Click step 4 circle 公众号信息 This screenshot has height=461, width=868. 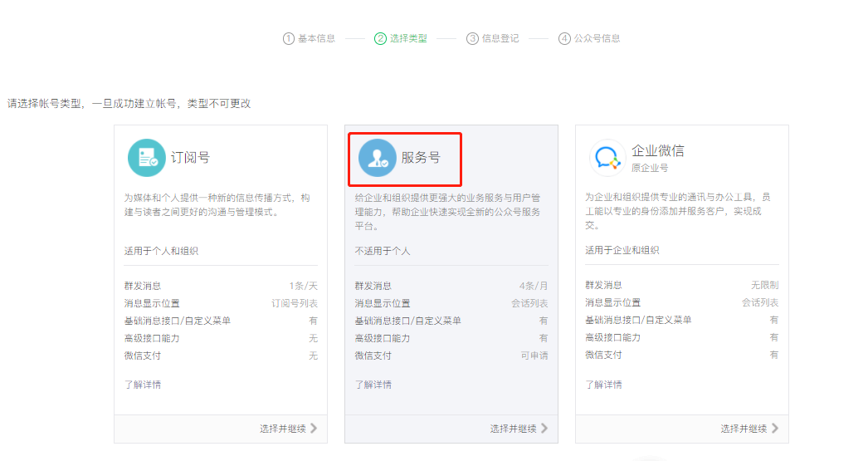[x=564, y=38]
